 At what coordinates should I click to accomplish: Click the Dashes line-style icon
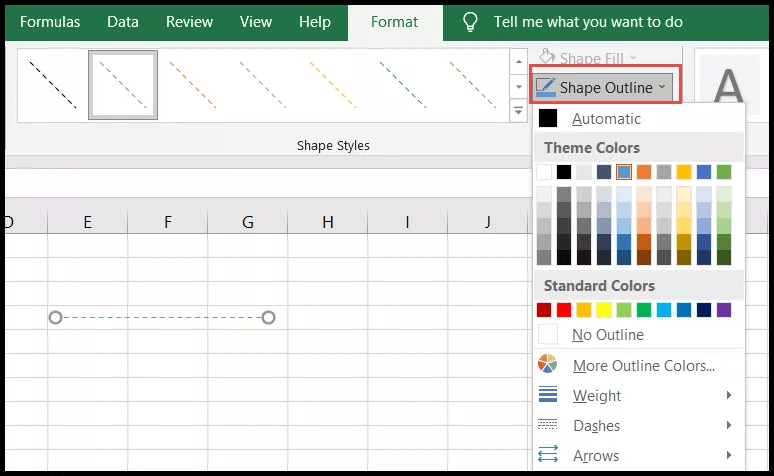coord(547,425)
